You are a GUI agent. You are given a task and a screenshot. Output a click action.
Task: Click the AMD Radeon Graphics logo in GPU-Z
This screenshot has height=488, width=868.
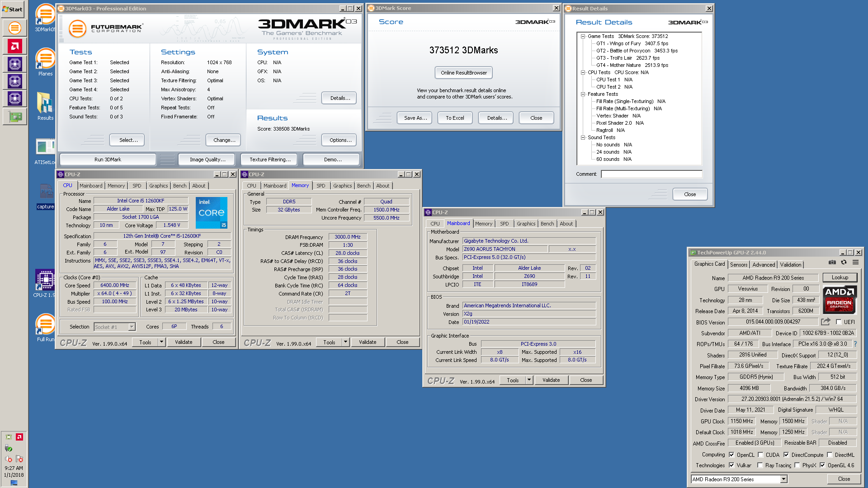839,300
